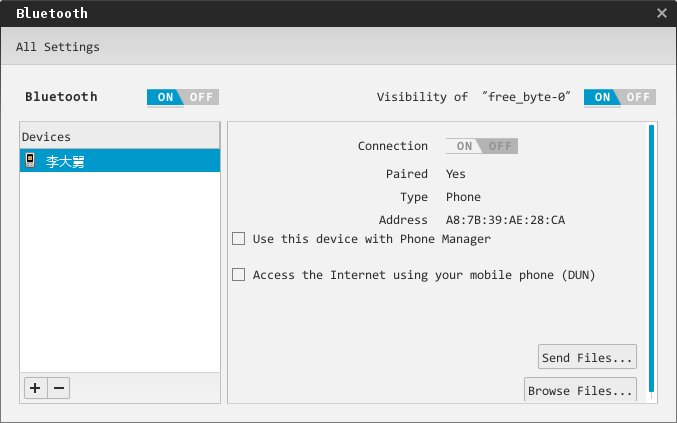This screenshot has width=677, height=423.
Task: Click ON in the main Bluetooth switch
Action: pos(165,97)
